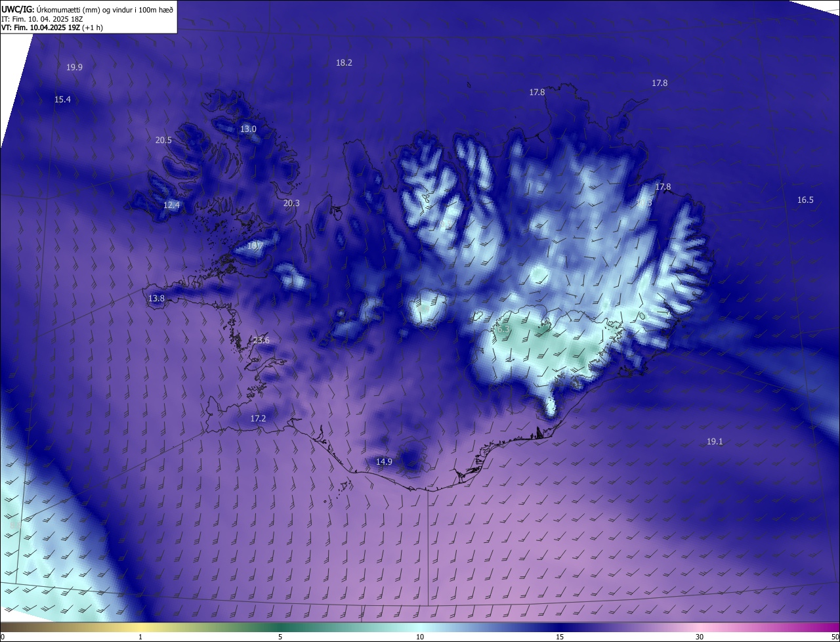Image resolution: width=840 pixels, height=642 pixels.
Task: Click the 23.6 value label
Action: [261, 339]
